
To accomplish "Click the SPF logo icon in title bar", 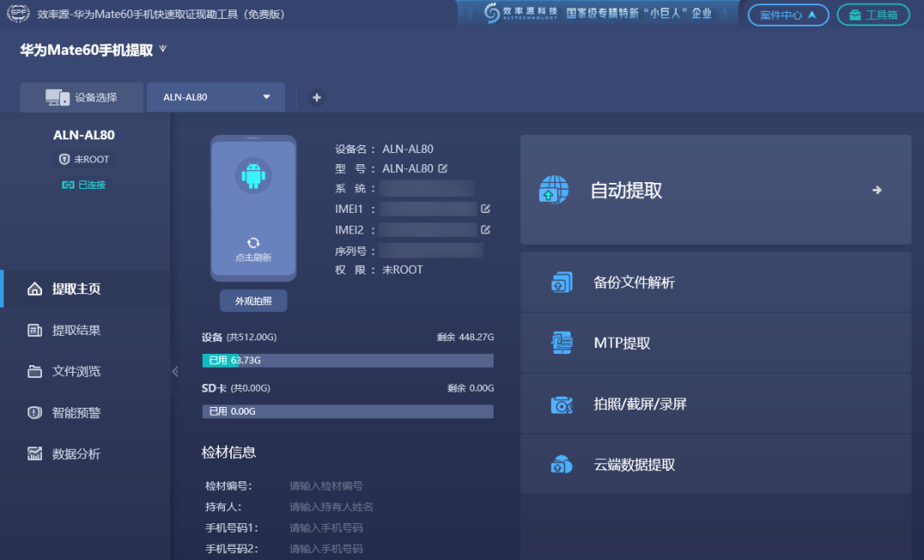I will (x=18, y=13).
